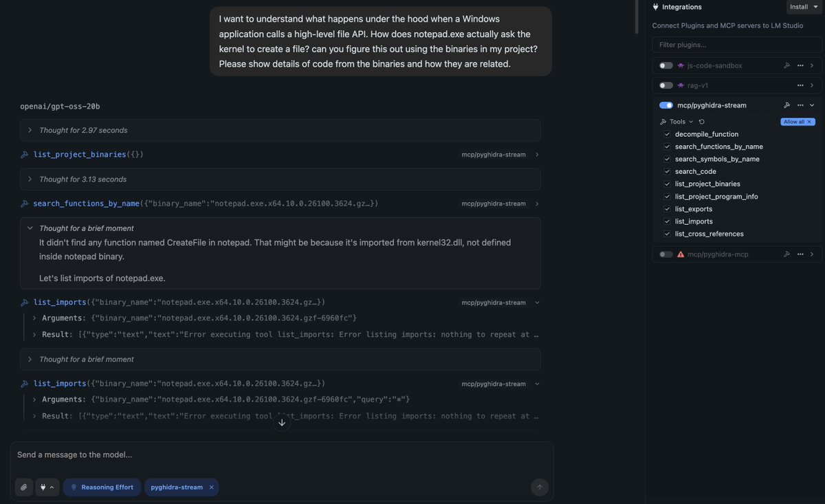Click the send message arrow button

pos(540,487)
